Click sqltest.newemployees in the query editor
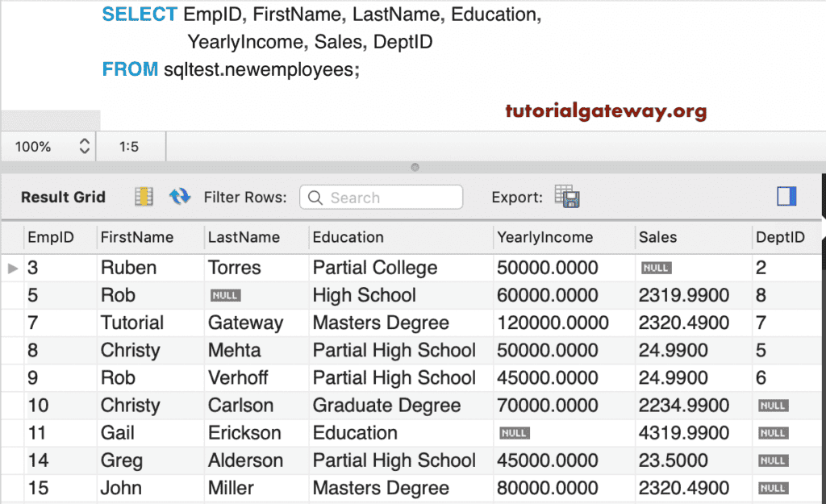Screen dimensions: 826x504 tap(259, 69)
